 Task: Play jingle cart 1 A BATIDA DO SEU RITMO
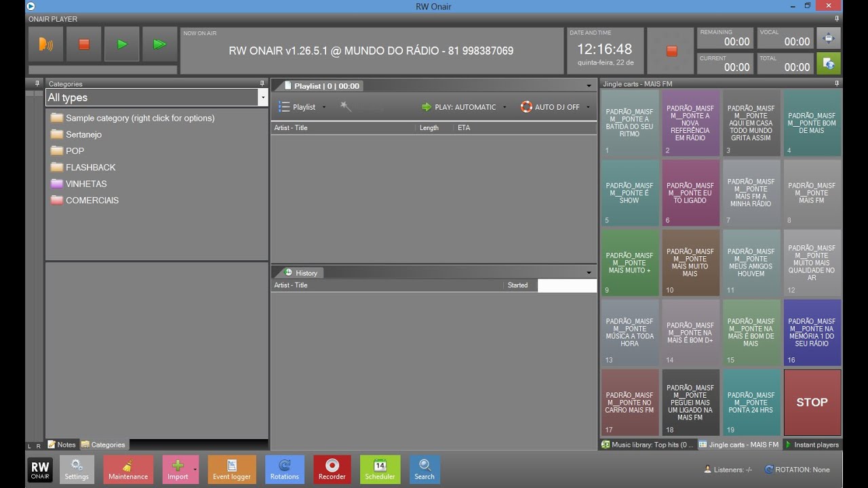click(630, 123)
